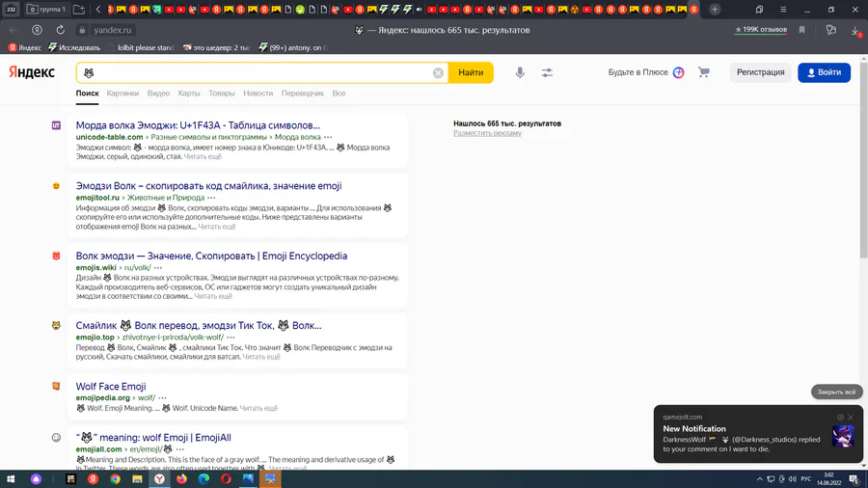868x488 pixels.
Task: Open the 'Wolf Face Emoji' result
Action: tap(111, 386)
